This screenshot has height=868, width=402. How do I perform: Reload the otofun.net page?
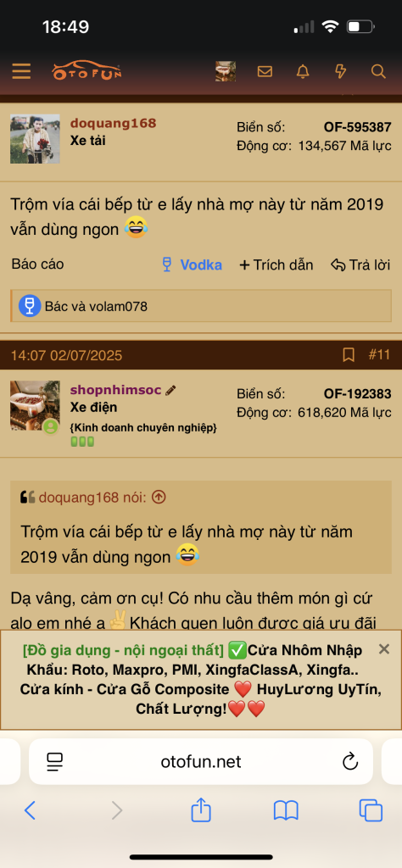point(350,762)
